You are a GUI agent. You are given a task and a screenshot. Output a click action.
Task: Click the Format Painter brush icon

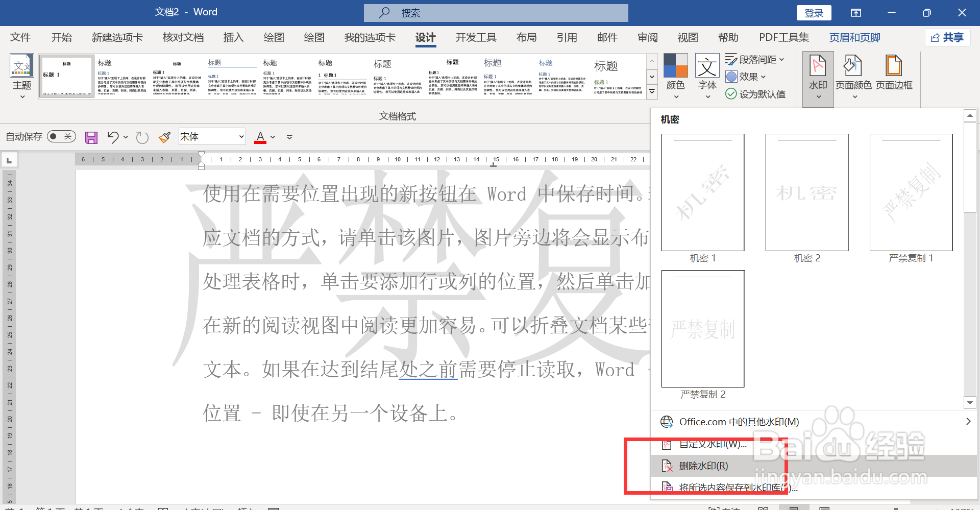(164, 137)
